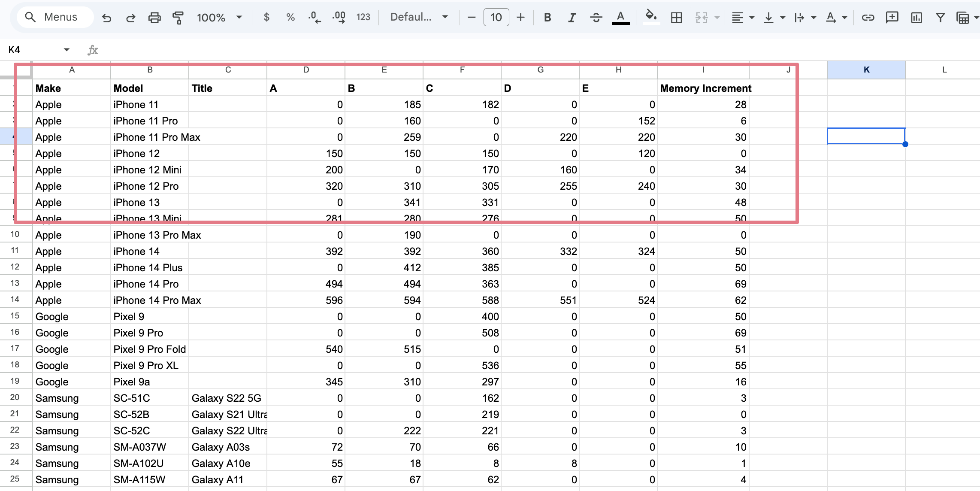
Task: Decrease font size with minus button
Action: tap(472, 17)
